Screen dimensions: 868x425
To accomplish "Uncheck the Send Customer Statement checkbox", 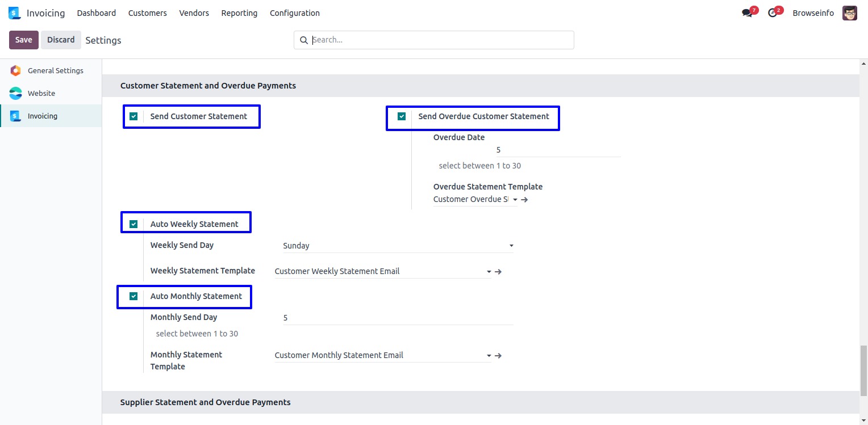I will (x=133, y=116).
